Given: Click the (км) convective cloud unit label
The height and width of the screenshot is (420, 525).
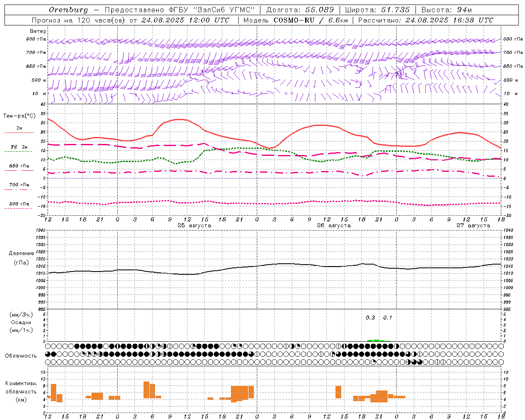Looking at the screenshot, I should coord(21,399).
